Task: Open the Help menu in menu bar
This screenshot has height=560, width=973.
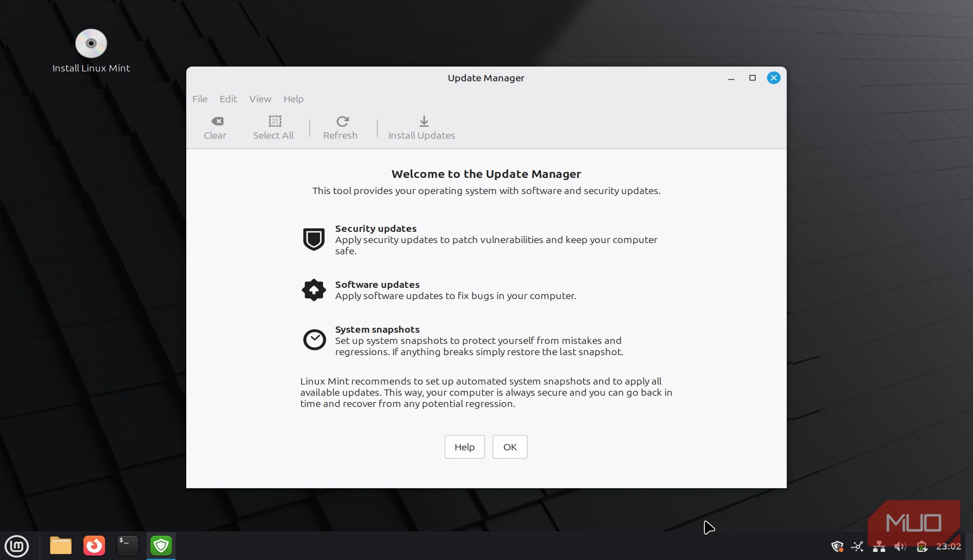Action: tap(293, 99)
